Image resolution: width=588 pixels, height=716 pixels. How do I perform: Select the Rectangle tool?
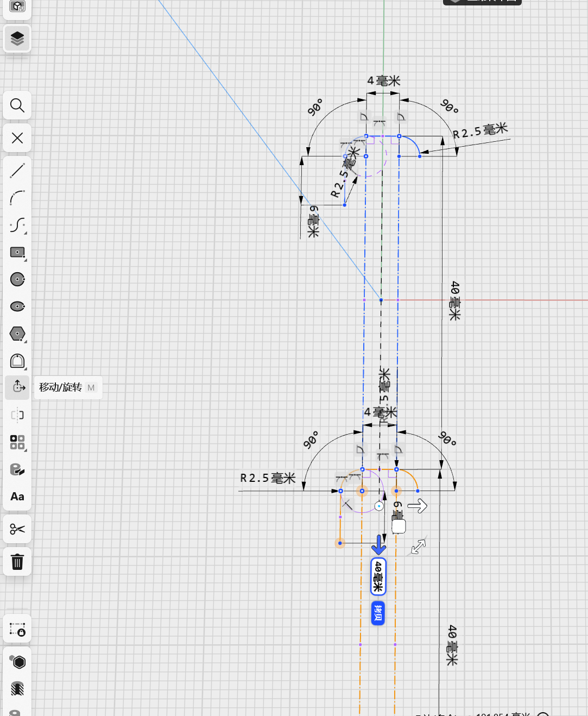pyautogui.click(x=17, y=252)
